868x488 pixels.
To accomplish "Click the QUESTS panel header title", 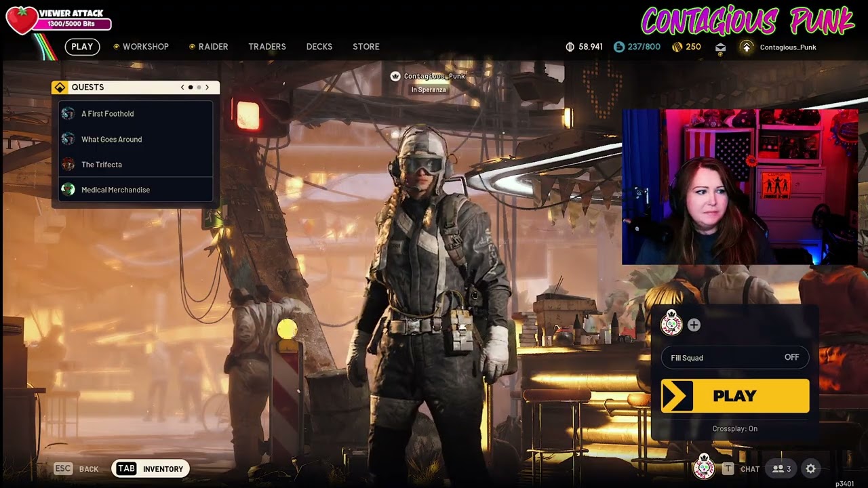I will (x=87, y=87).
